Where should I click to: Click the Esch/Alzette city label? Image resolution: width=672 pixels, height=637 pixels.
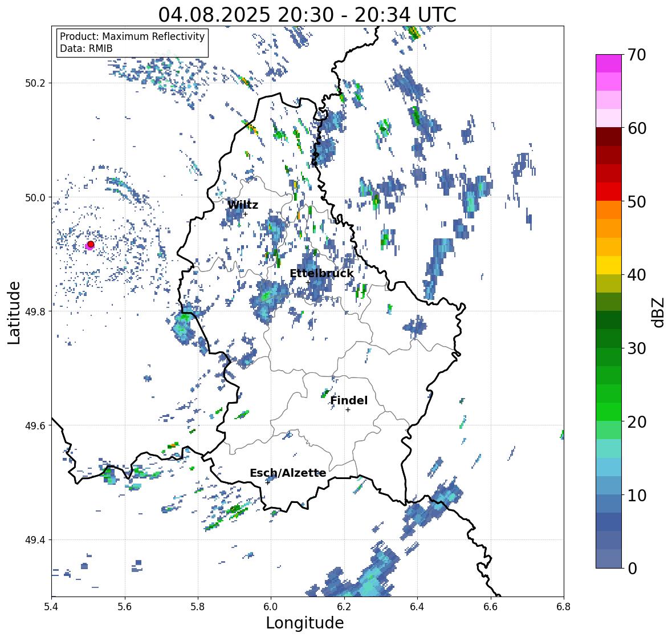(288, 473)
